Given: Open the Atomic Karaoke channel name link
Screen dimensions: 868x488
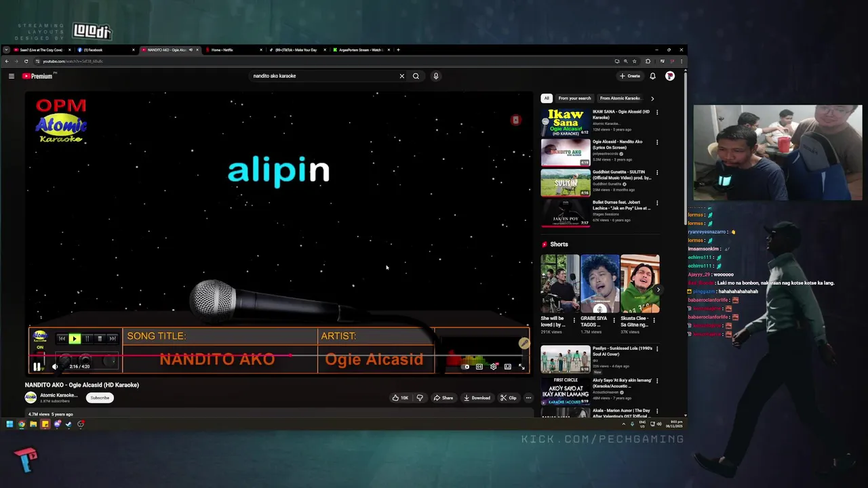Looking at the screenshot, I should [x=58, y=395].
